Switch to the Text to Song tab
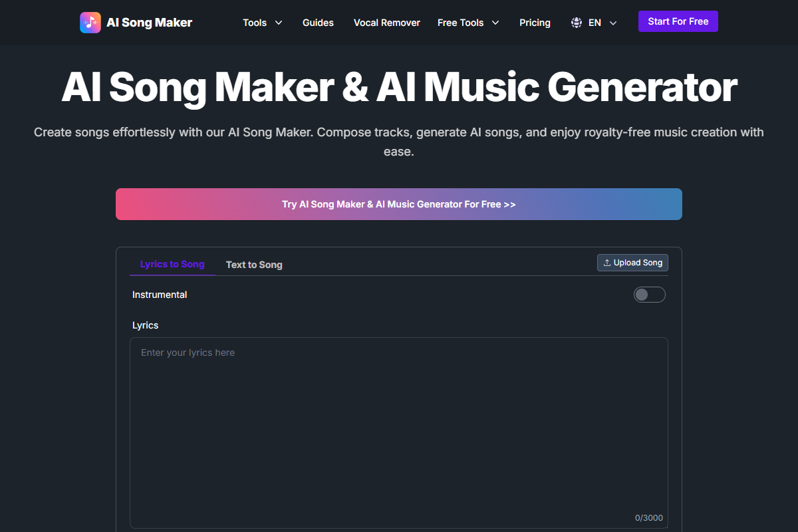This screenshot has width=798, height=532. pos(254,264)
